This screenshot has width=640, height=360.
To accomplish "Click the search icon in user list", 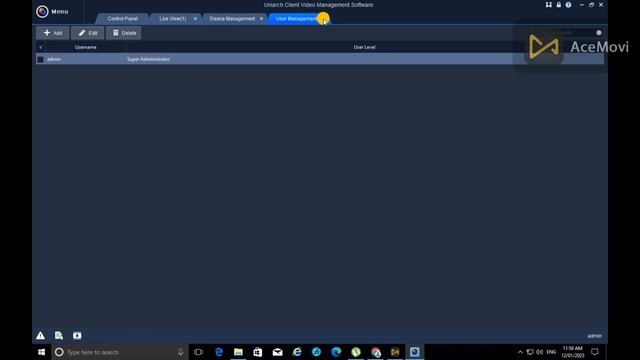I will [599, 33].
